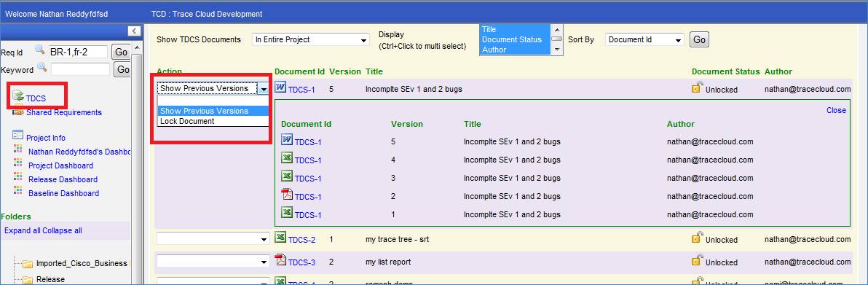
Task: Click the Imported_Cisco_Business folder icon
Action: point(28,263)
